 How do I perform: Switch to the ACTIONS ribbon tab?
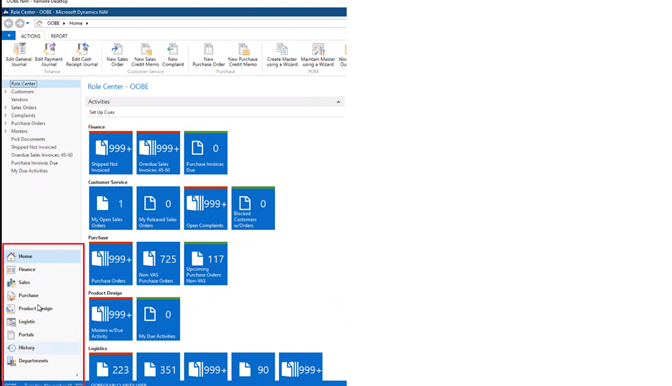pos(30,36)
